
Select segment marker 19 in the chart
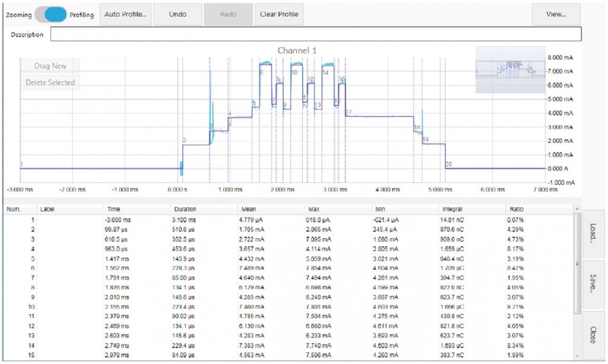click(x=426, y=140)
